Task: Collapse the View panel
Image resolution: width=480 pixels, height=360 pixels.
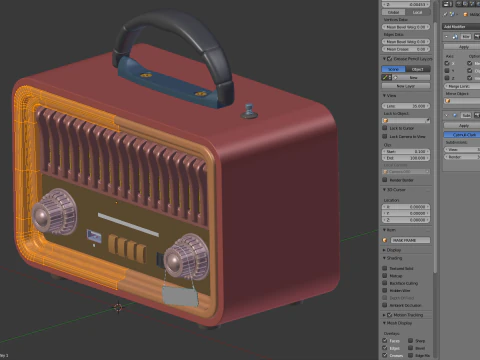Action: point(384,96)
